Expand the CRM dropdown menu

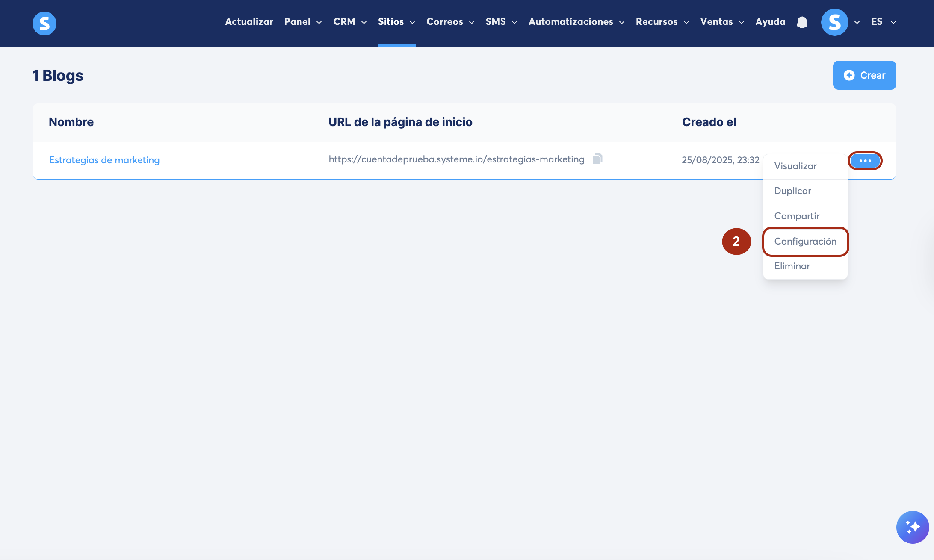(350, 22)
